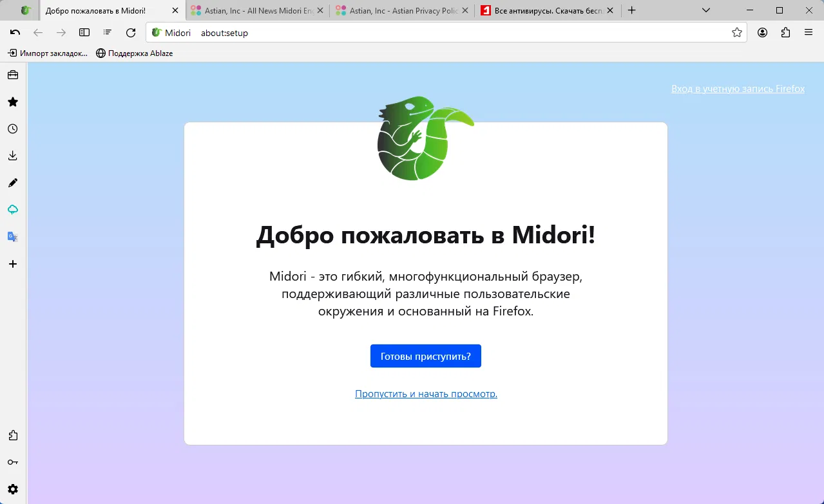Go back with the left arrow button
This screenshot has width=824, height=504.
point(38,32)
